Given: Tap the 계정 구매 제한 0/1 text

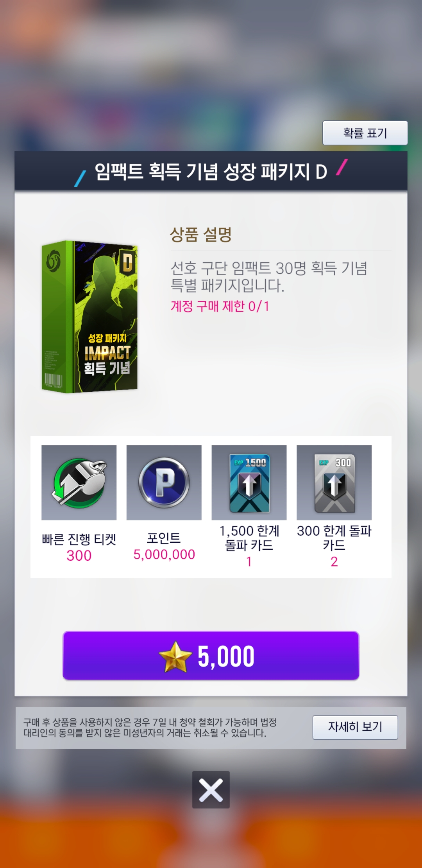Looking at the screenshot, I should tap(220, 306).
